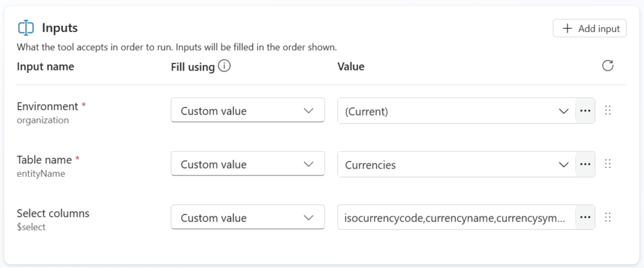The width and height of the screenshot is (644, 268).
Task: Open the Select columns row's ellipsis menu
Action: point(586,218)
